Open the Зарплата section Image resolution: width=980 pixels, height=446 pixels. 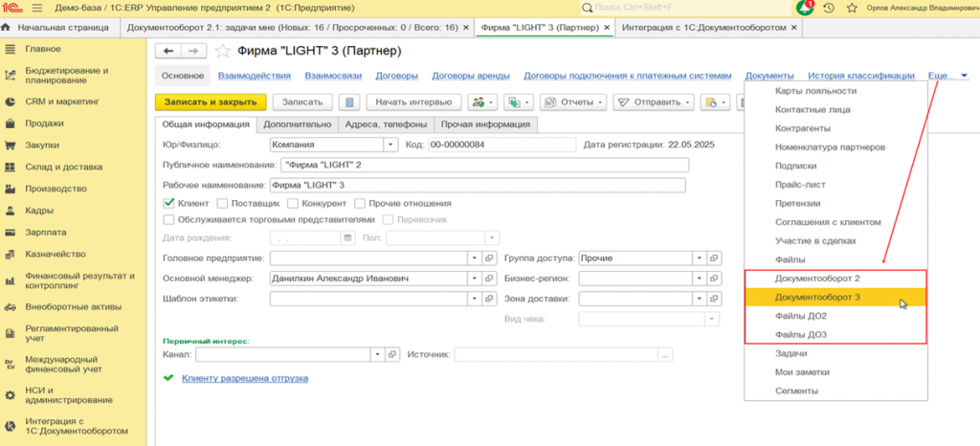pyautogui.click(x=46, y=233)
